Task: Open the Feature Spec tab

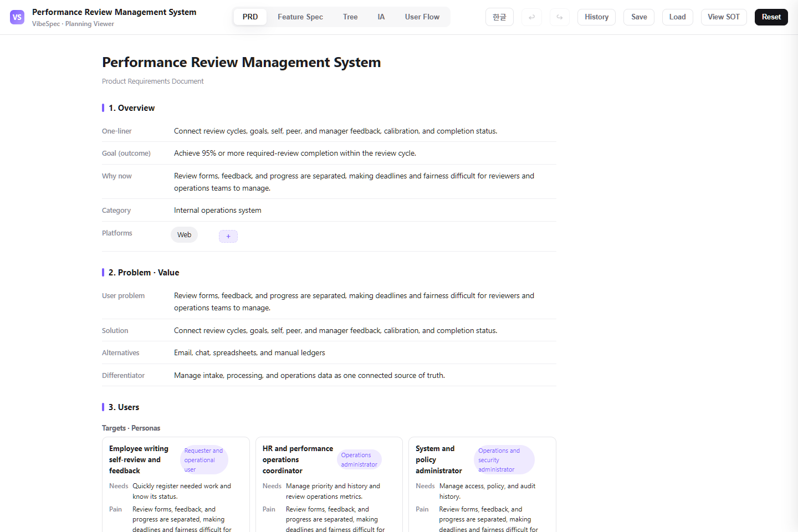Action: [x=300, y=17]
